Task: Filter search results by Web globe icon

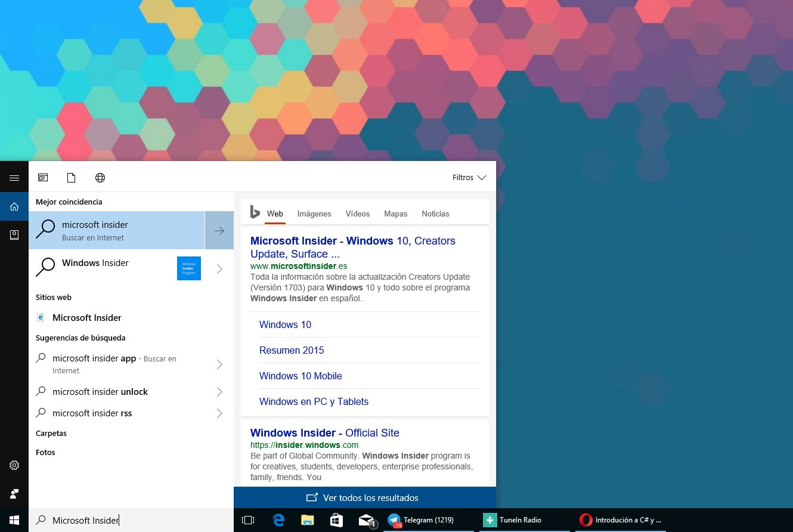Action: [x=100, y=178]
